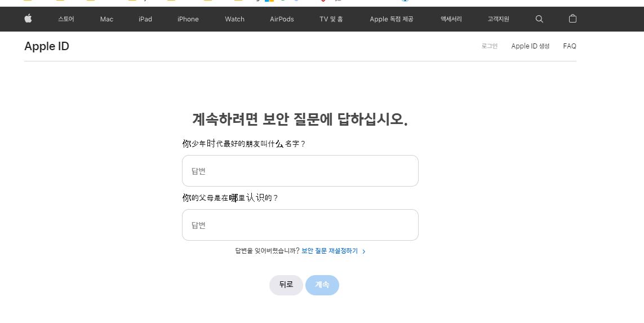Open 액세서리 in the navigation bar
This screenshot has width=644, height=323.
point(451,19)
